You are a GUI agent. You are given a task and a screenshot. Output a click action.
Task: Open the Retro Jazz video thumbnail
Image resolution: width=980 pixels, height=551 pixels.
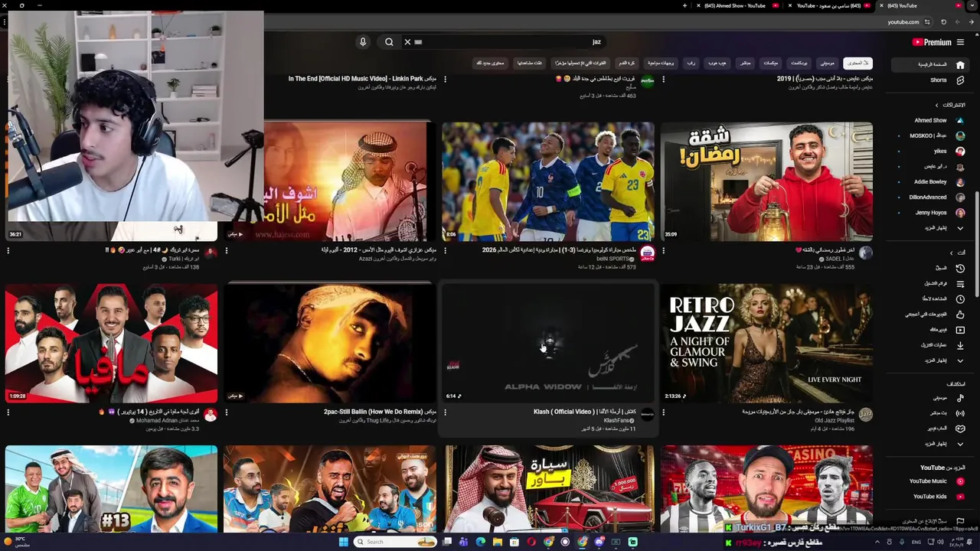pyautogui.click(x=766, y=343)
